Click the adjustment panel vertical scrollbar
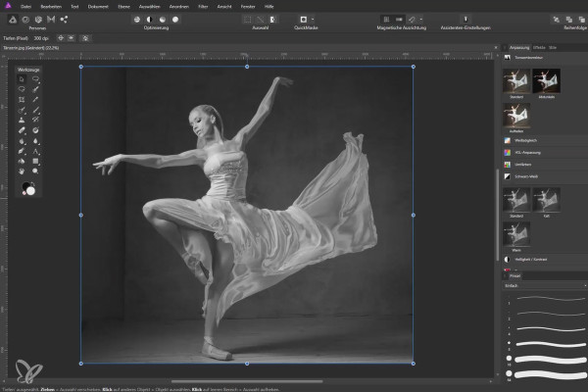 point(498,214)
